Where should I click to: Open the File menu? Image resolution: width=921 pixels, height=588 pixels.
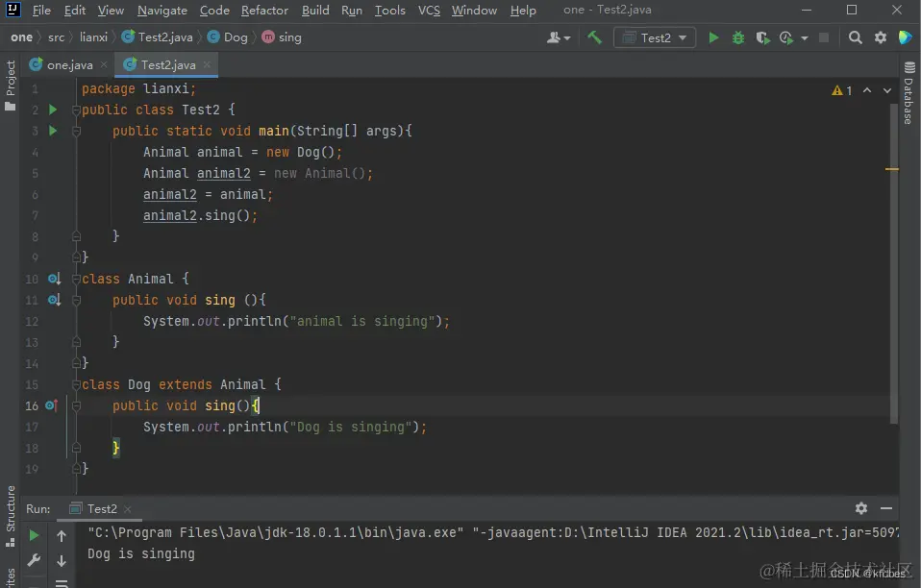41,10
